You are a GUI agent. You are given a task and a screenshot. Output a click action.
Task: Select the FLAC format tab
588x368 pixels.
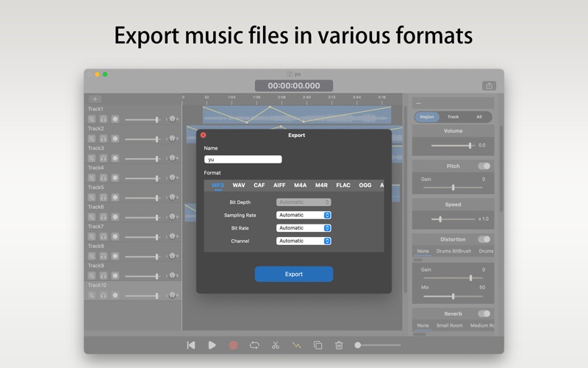pyautogui.click(x=343, y=185)
